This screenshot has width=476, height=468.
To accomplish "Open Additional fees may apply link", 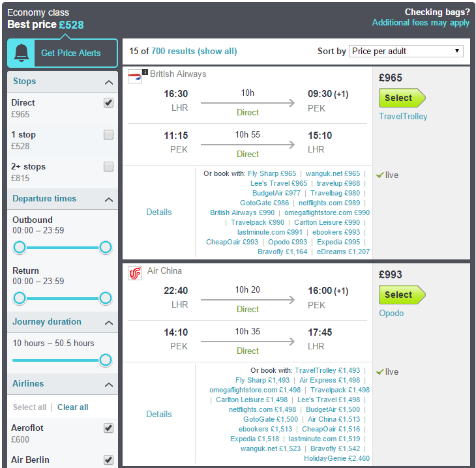I will click(x=421, y=23).
